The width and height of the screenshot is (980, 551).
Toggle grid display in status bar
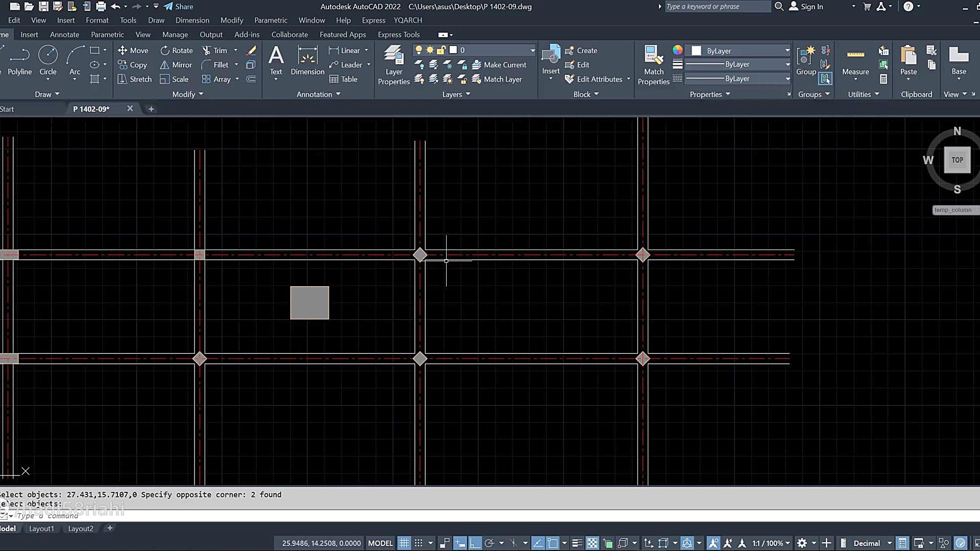(404, 543)
